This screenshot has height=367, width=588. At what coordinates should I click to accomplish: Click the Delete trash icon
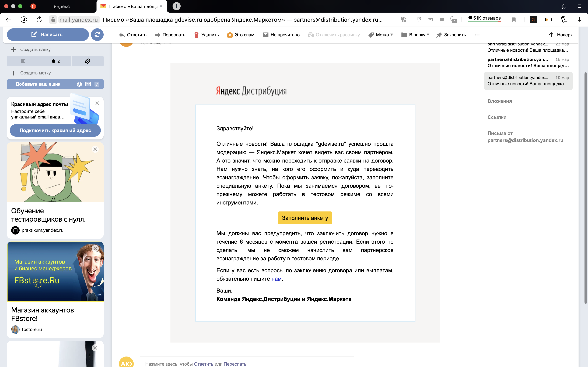point(196,35)
